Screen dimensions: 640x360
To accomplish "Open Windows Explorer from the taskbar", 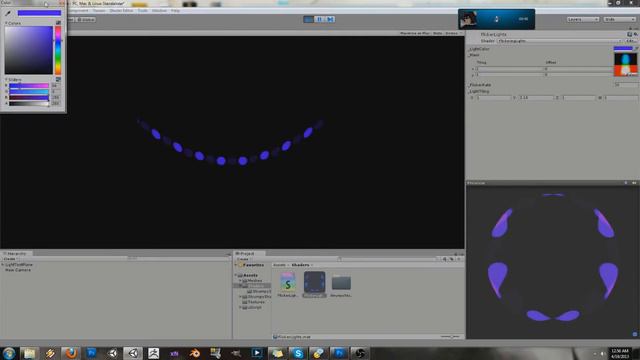I will (x=29, y=353).
